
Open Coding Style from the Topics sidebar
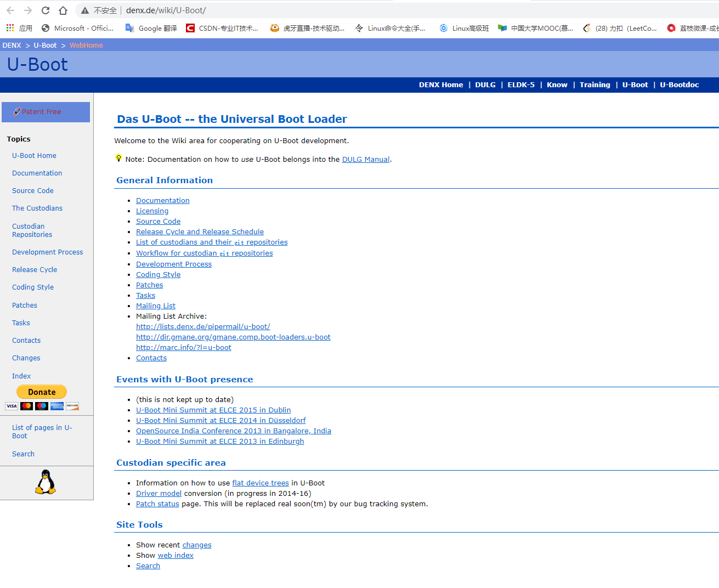pos(33,287)
